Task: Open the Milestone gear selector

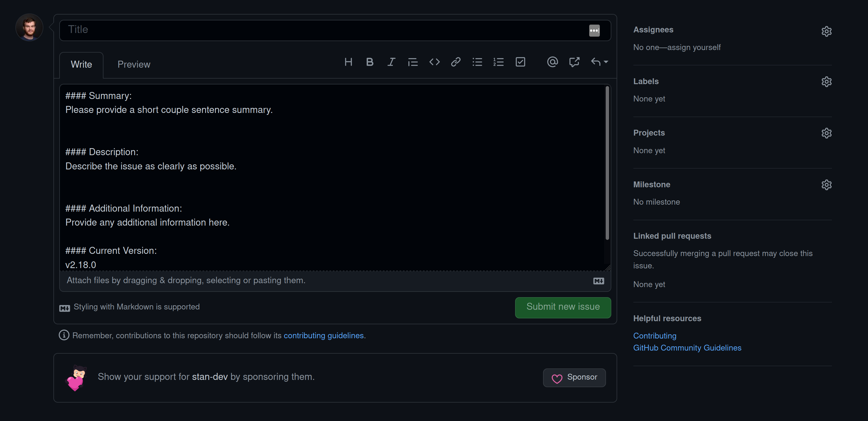Action: pos(826,185)
